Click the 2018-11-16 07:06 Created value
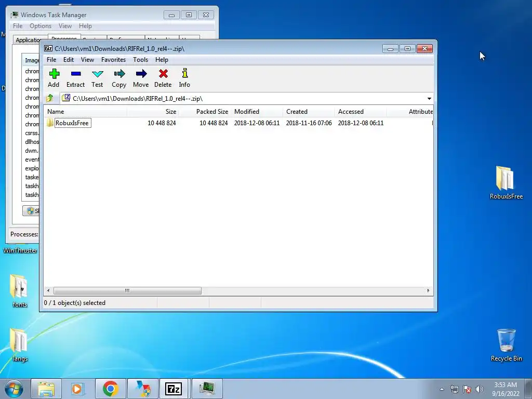 (x=309, y=123)
